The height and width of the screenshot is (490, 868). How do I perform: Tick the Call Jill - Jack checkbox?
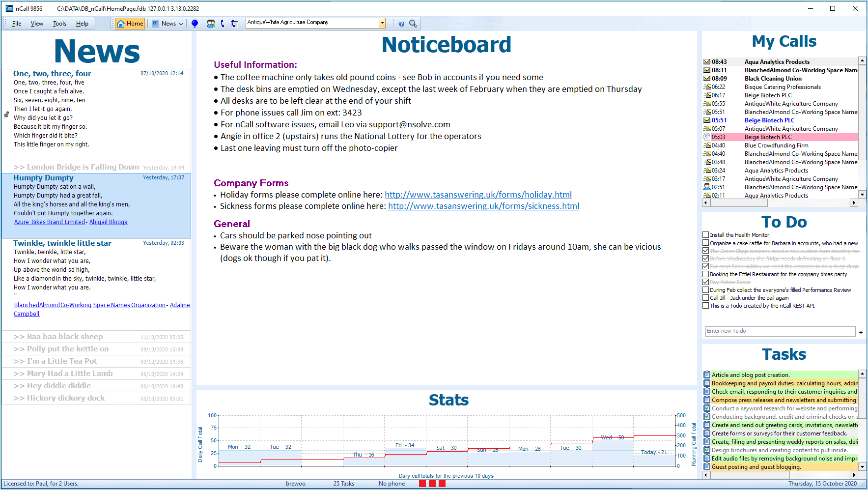pyautogui.click(x=706, y=298)
